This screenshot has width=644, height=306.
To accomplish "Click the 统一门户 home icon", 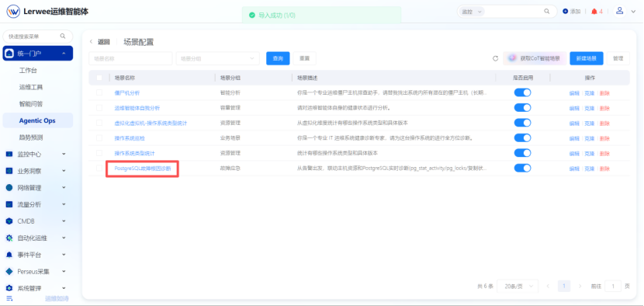I will click(x=10, y=54).
